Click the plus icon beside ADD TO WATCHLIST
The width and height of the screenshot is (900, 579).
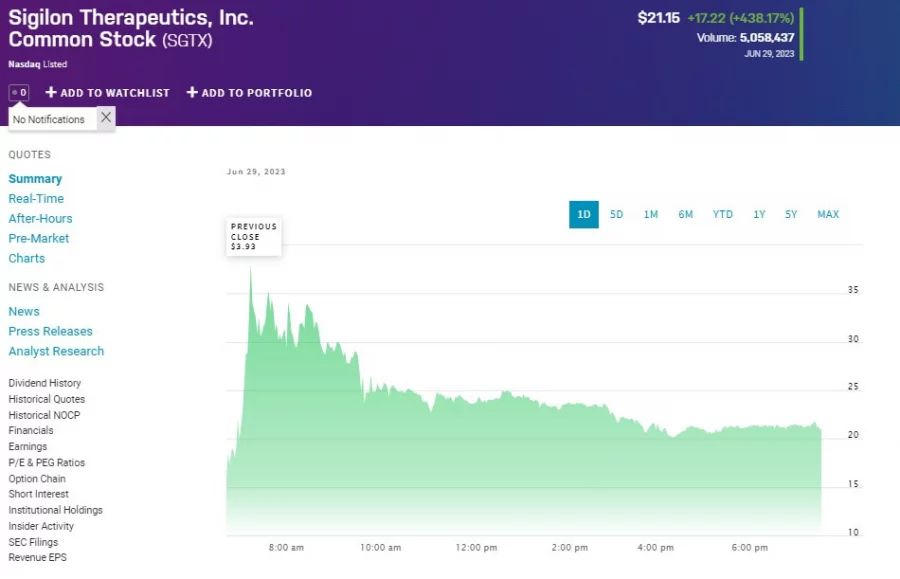coord(49,92)
